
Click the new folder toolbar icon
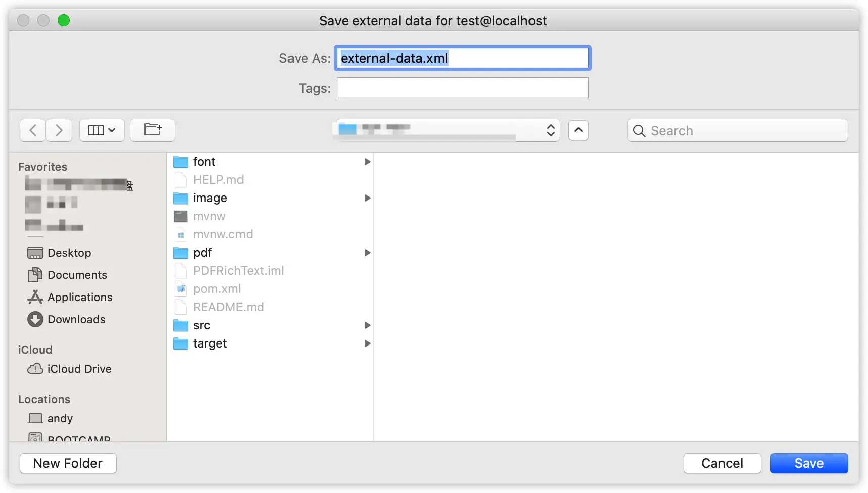(x=153, y=130)
